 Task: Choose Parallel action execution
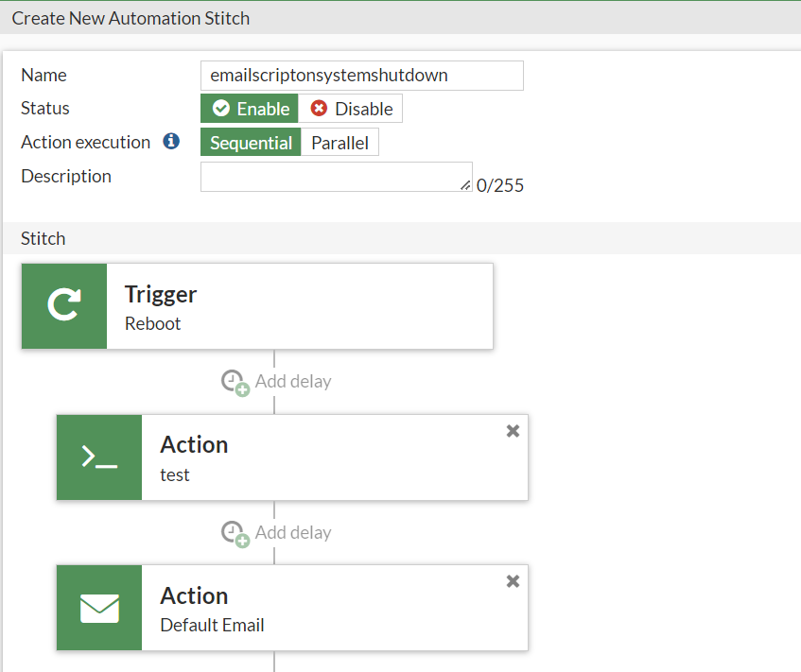340,143
